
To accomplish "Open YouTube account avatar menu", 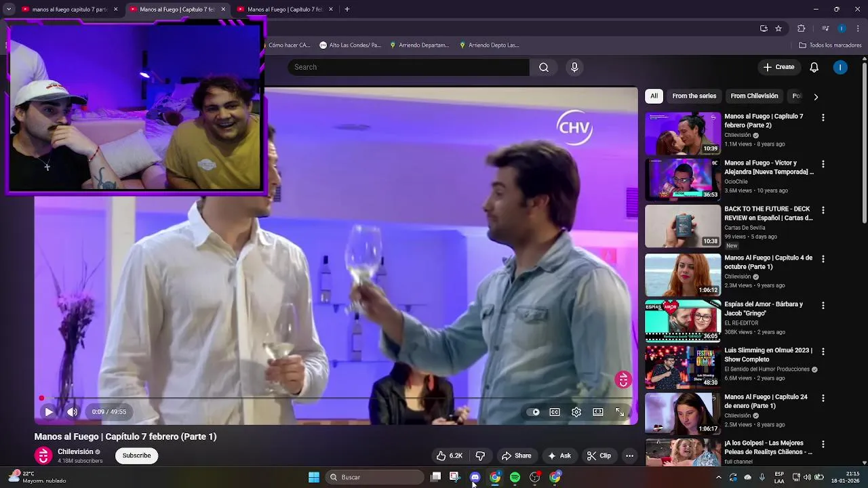I will [840, 67].
